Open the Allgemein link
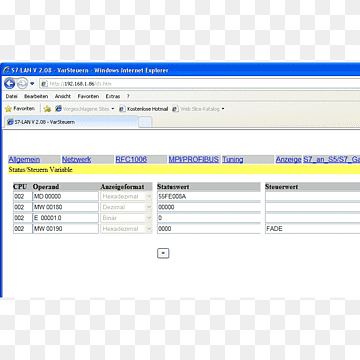The width and height of the screenshot is (360, 360). (24, 159)
